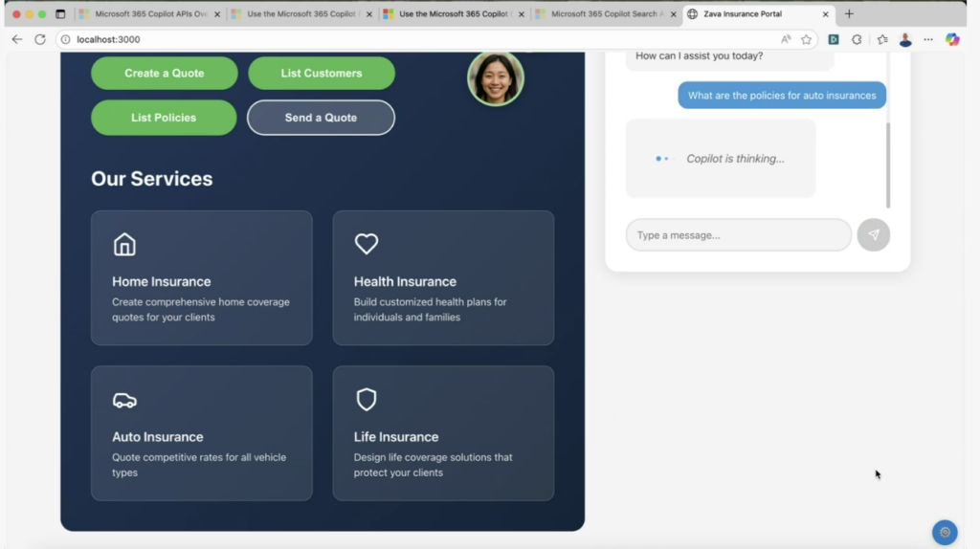Open the Auto Insurance service card
The image size is (980, 549).
tap(201, 433)
